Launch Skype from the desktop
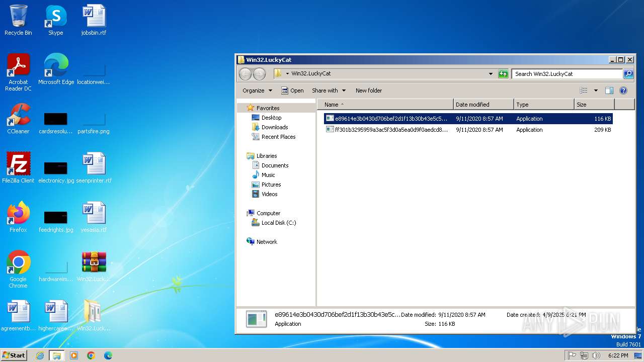644x362 pixels. [56, 20]
